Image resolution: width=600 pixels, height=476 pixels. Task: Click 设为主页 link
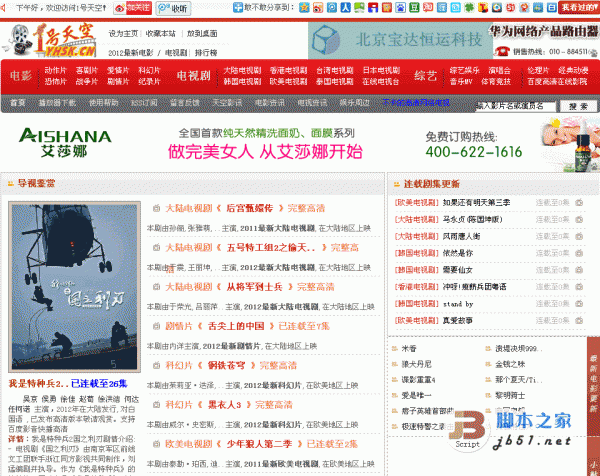click(x=123, y=34)
